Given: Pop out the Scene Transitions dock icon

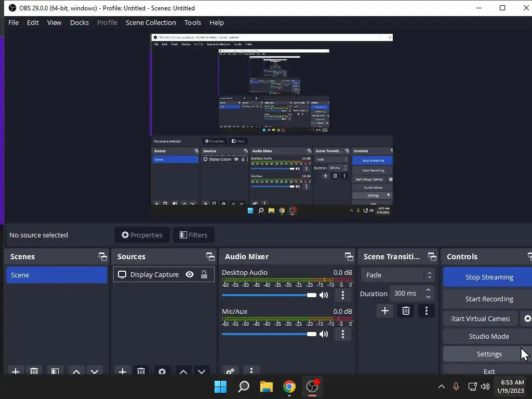Looking at the screenshot, I should 432,257.
